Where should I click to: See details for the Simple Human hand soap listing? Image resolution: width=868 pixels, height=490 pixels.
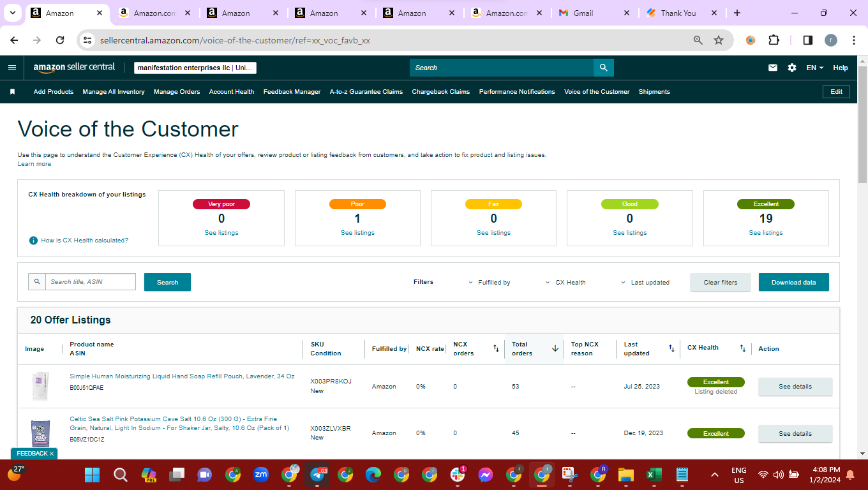click(795, 387)
